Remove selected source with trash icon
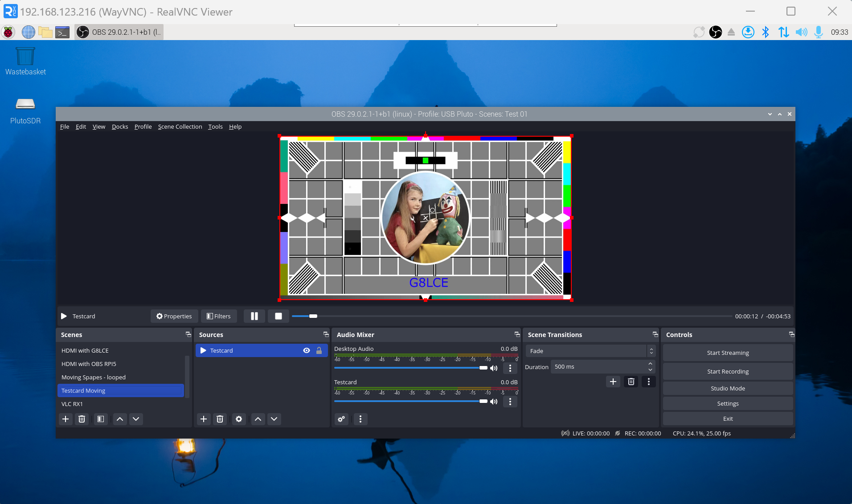The image size is (852, 504). click(x=220, y=419)
